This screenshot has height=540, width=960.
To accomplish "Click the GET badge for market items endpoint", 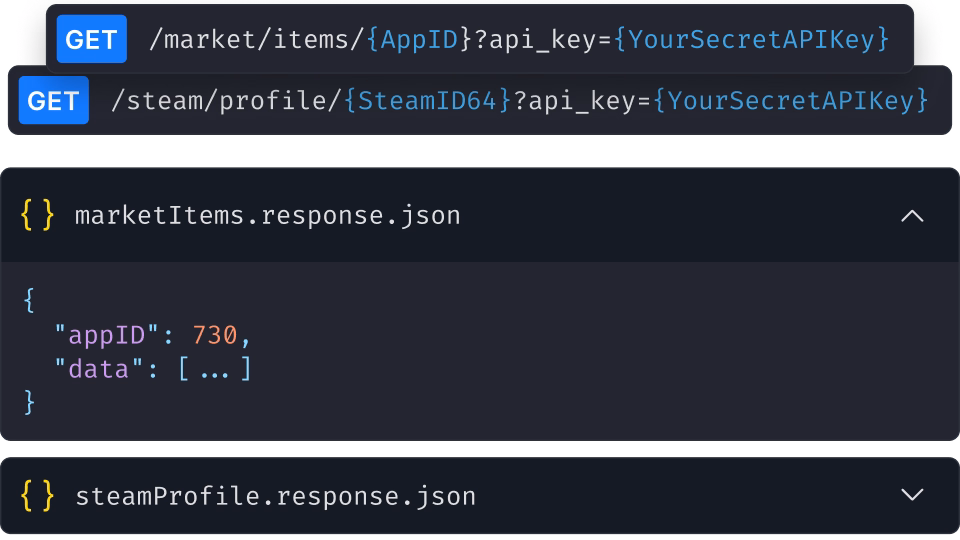I will click(91, 40).
